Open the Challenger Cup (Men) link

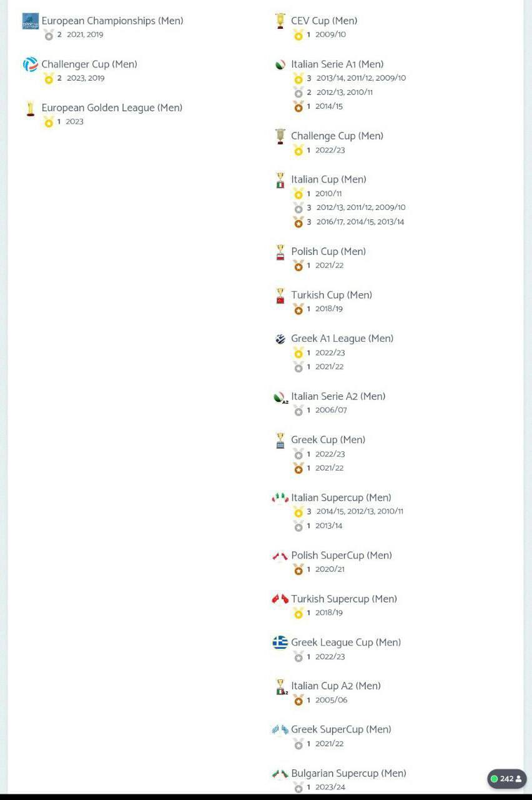[x=89, y=64]
